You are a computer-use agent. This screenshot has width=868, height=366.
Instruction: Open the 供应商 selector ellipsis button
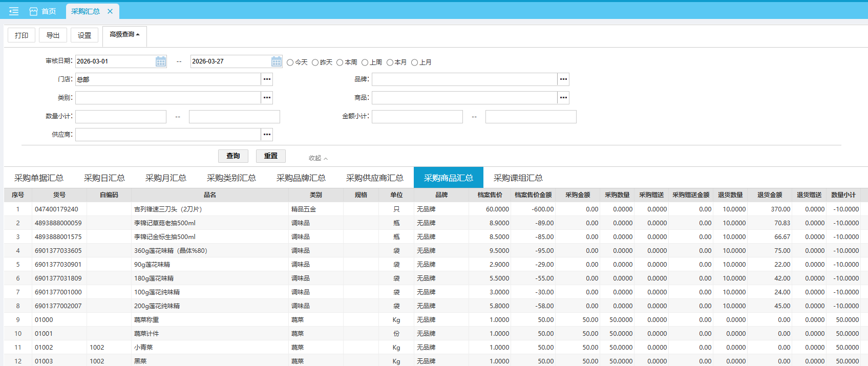tap(267, 135)
